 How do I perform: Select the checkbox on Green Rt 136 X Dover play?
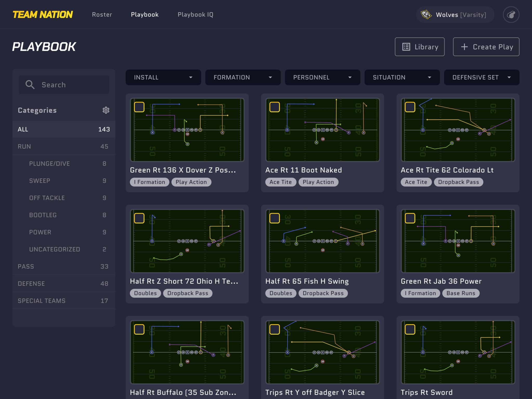pyautogui.click(x=139, y=107)
